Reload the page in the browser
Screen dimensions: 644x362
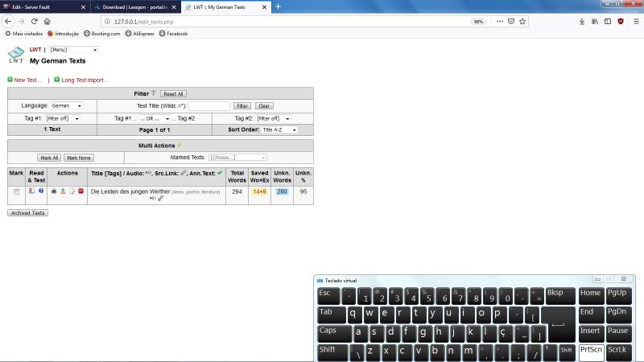point(35,22)
